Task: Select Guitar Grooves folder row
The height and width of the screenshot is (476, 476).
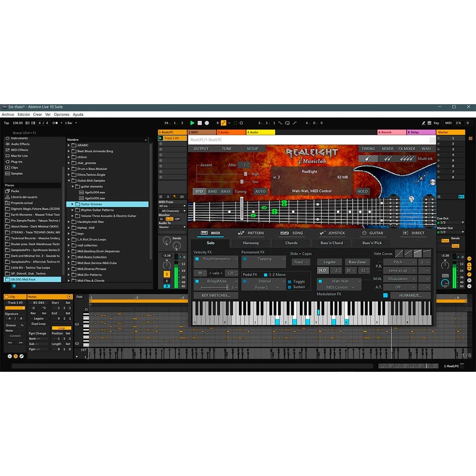Action: pos(107,205)
